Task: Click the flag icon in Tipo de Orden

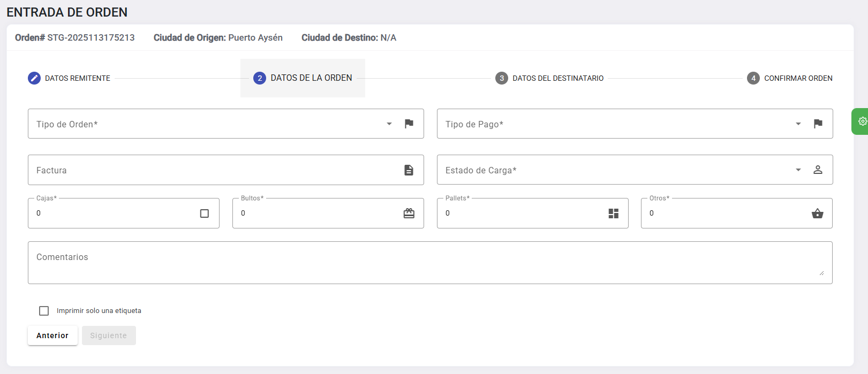Action: tap(409, 124)
